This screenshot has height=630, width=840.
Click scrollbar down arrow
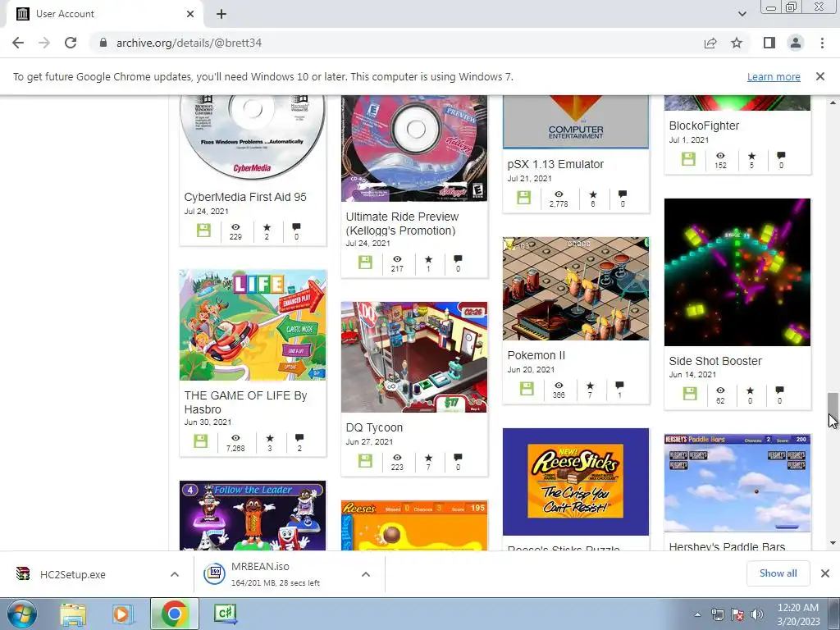tap(833, 543)
